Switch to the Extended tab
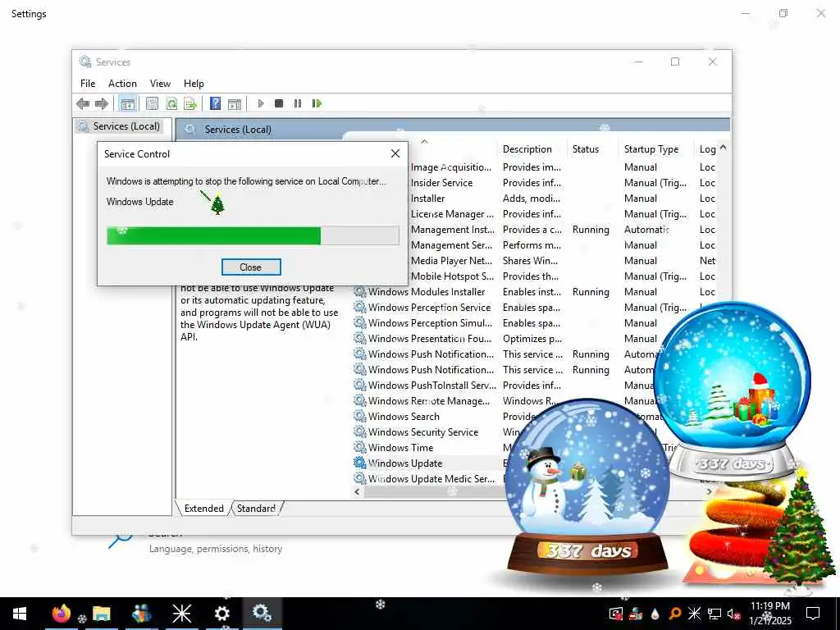The width and height of the screenshot is (840, 630). 203,509
